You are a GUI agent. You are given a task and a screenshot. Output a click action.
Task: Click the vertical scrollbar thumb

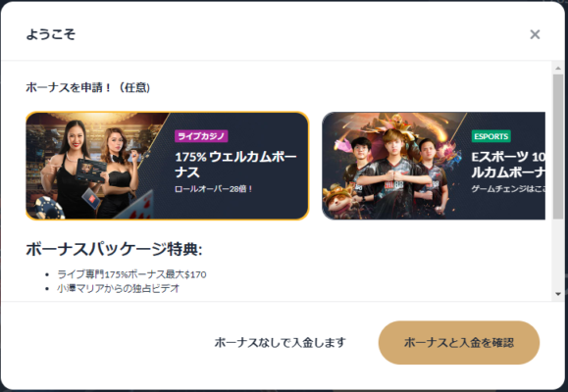pos(558,147)
